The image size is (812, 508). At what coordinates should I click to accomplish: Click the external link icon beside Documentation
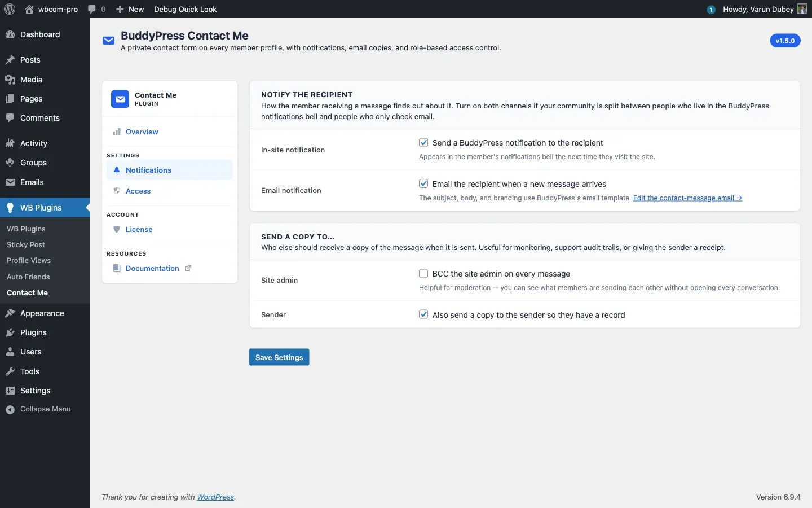point(188,268)
